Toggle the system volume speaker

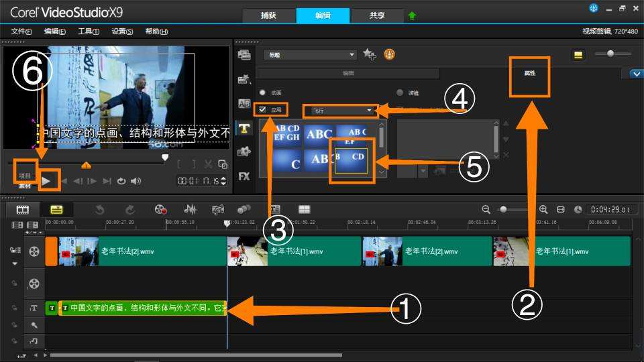[136, 181]
